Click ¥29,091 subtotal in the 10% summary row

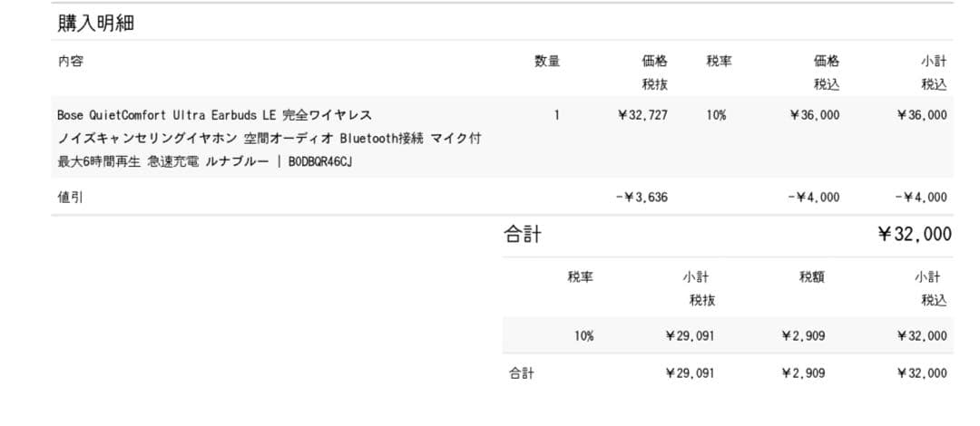coord(690,335)
